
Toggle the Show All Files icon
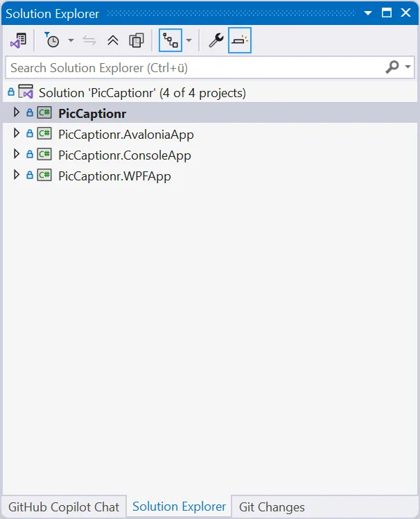click(137, 40)
